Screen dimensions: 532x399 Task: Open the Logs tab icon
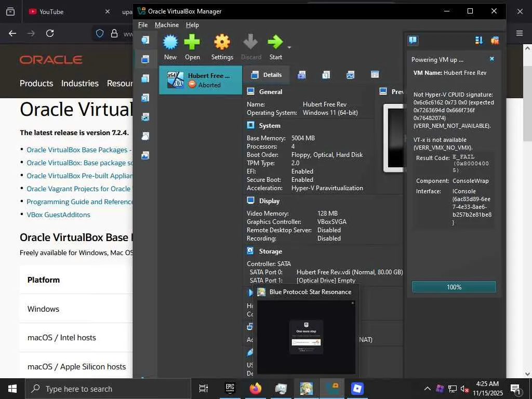[326, 75]
